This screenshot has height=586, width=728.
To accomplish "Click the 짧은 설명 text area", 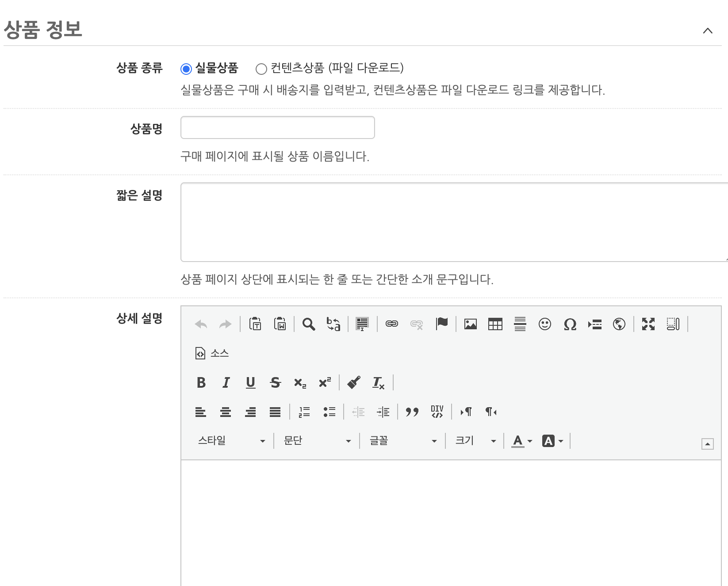I will pyautogui.click(x=454, y=222).
